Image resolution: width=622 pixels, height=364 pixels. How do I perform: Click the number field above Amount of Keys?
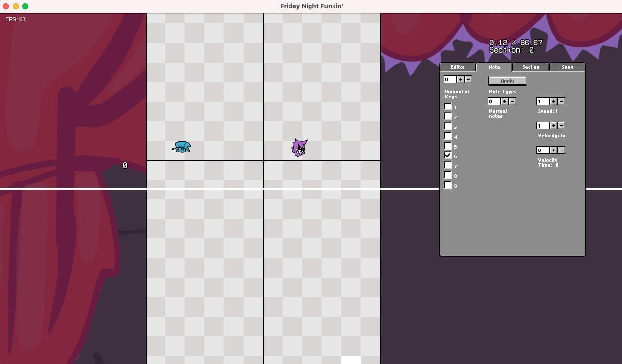click(450, 79)
